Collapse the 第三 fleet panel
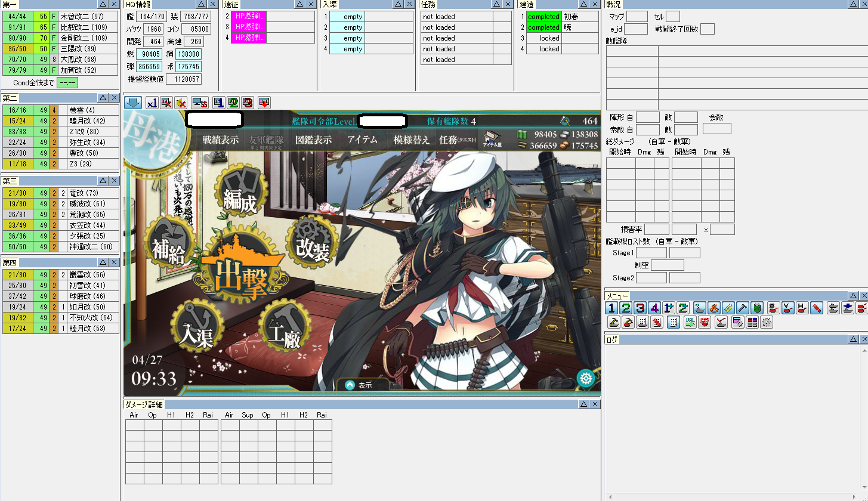The image size is (868, 501). [103, 180]
